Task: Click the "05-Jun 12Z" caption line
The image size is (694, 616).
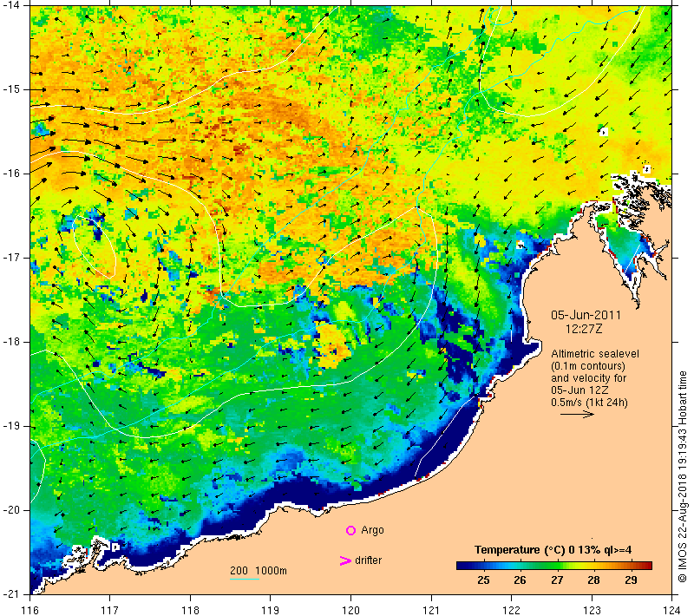Action: coord(579,390)
